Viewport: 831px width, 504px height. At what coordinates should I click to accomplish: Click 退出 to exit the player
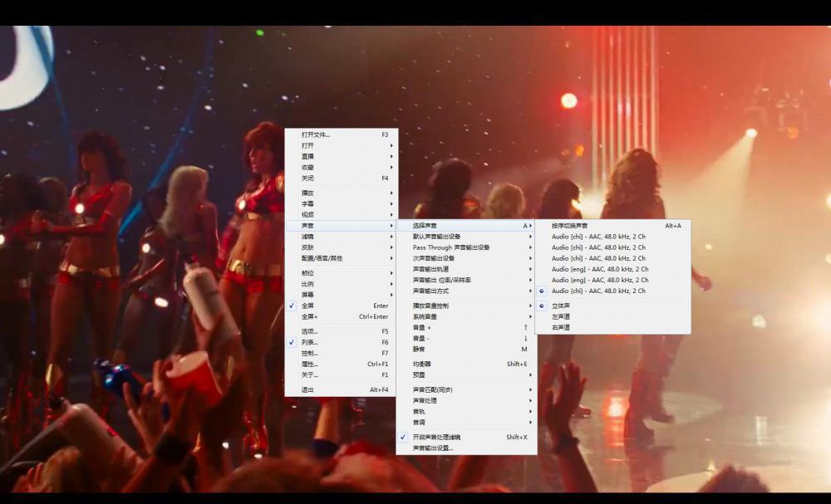(x=342, y=389)
